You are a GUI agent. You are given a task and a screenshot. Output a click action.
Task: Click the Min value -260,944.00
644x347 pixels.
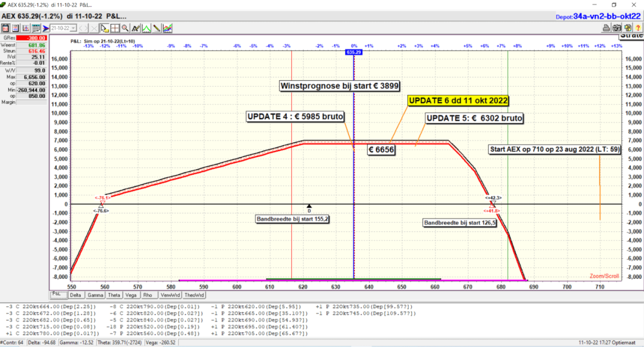pos(31,90)
